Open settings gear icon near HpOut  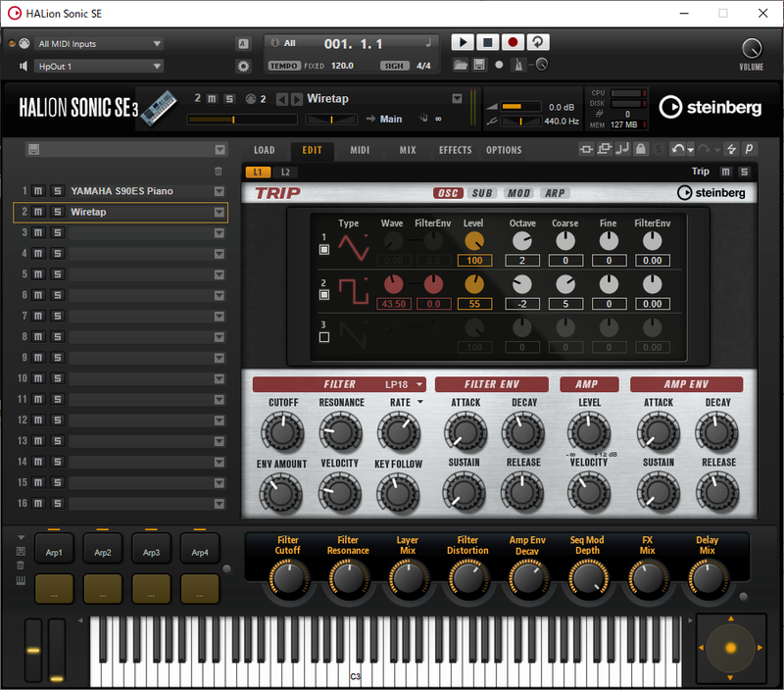(243, 66)
